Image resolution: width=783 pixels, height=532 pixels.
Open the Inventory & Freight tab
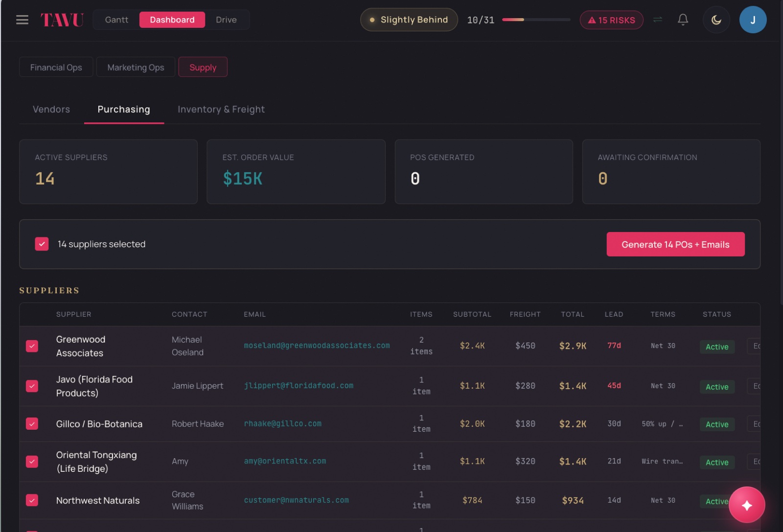pyautogui.click(x=221, y=109)
